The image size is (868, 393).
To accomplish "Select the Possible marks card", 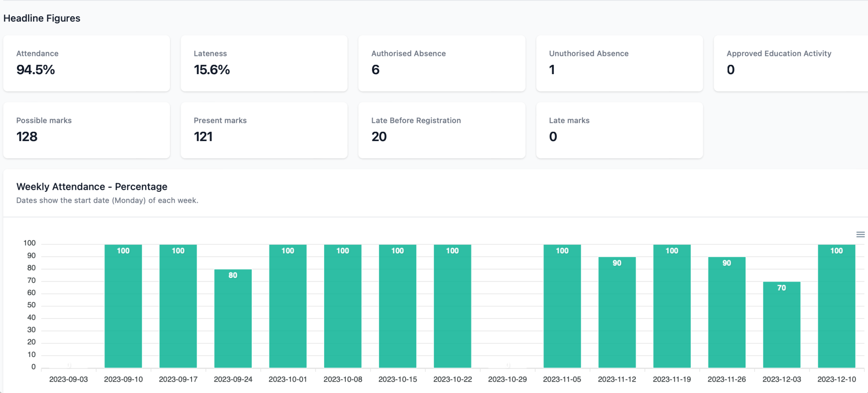I will [x=86, y=130].
